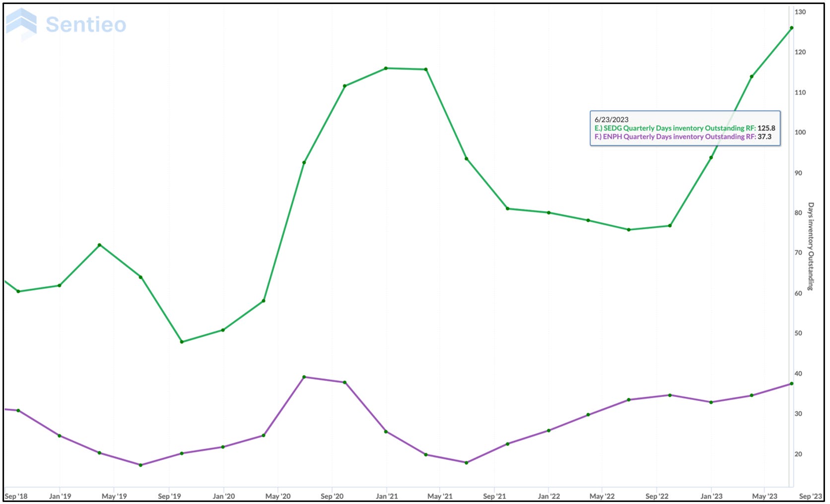This screenshot has height=504, width=830.
Task: Click the Jan '20 x-axis label
Action: tap(224, 496)
